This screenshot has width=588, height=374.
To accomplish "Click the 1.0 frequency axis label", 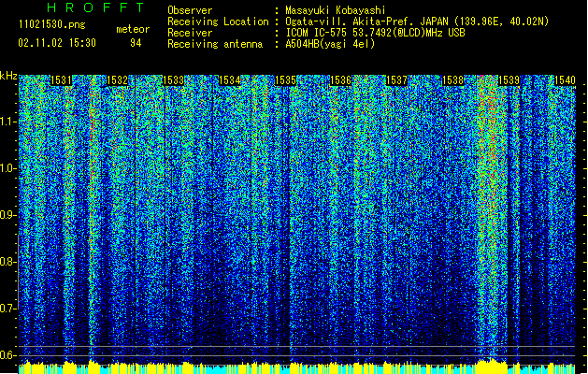I will (x=8, y=168).
